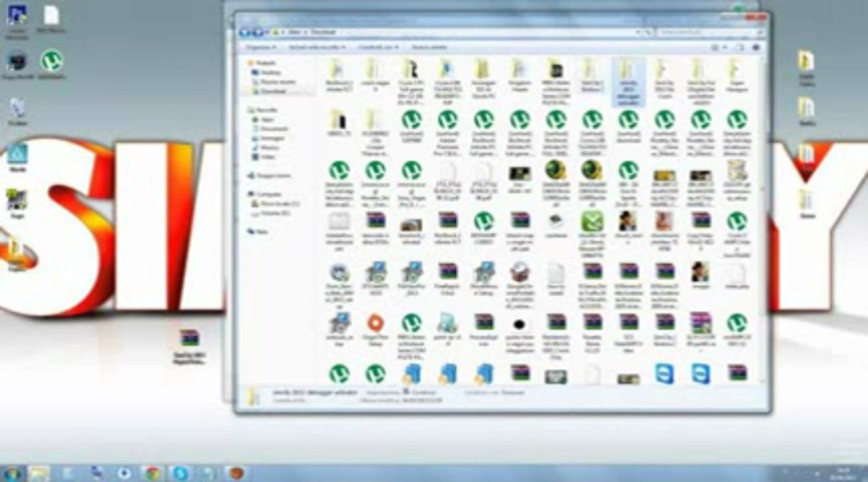Open Immagini library in sidebar
The width and height of the screenshot is (868, 482).
tap(269, 138)
